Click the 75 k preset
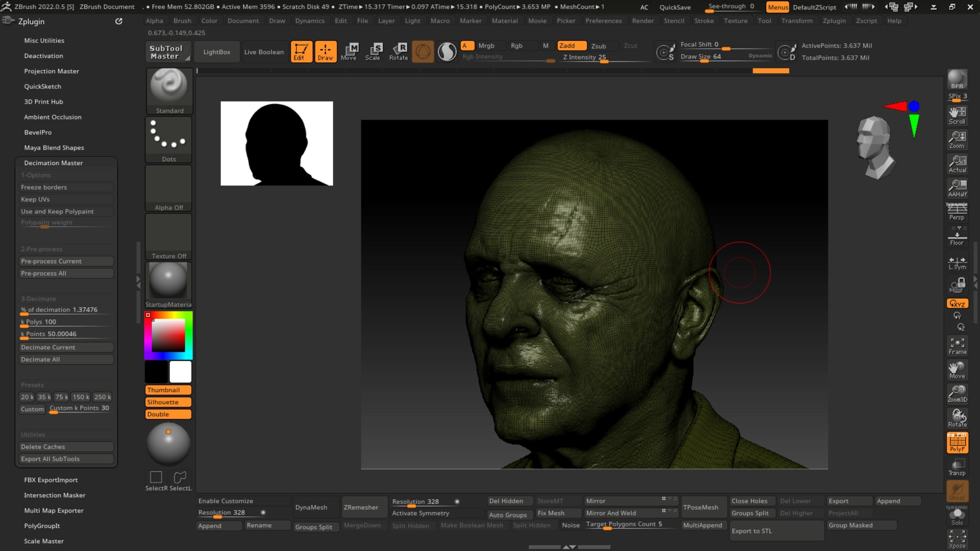 [x=61, y=397]
